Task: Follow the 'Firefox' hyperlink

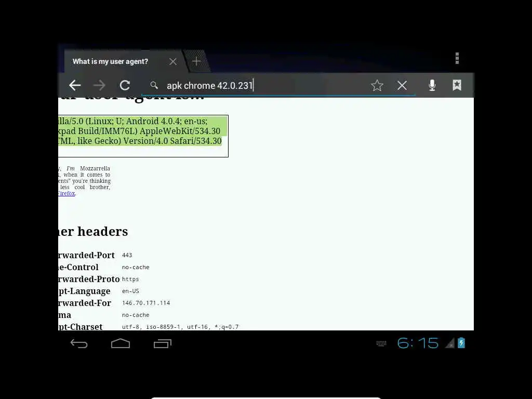Action: click(x=66, y=193)
